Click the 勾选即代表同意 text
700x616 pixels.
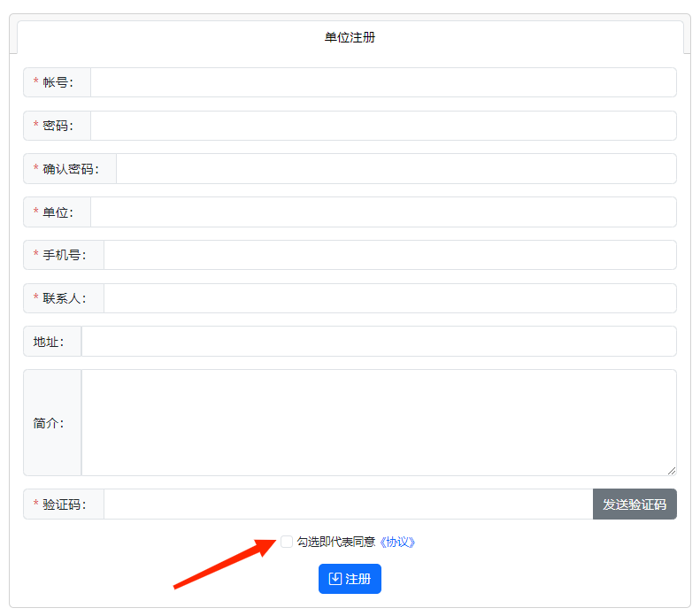336,542
